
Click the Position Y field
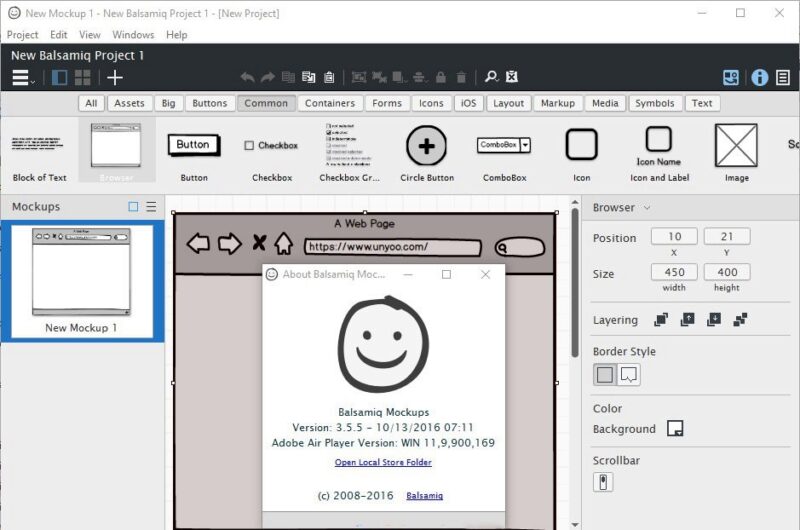727,237
